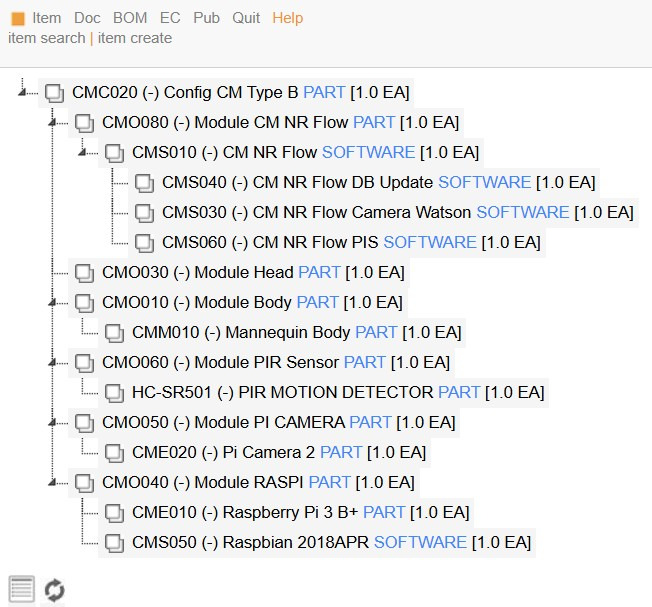This screenshot has height=607, width=652.
Task: Click PART link on CMO080 row
Action: click(374, 122)
